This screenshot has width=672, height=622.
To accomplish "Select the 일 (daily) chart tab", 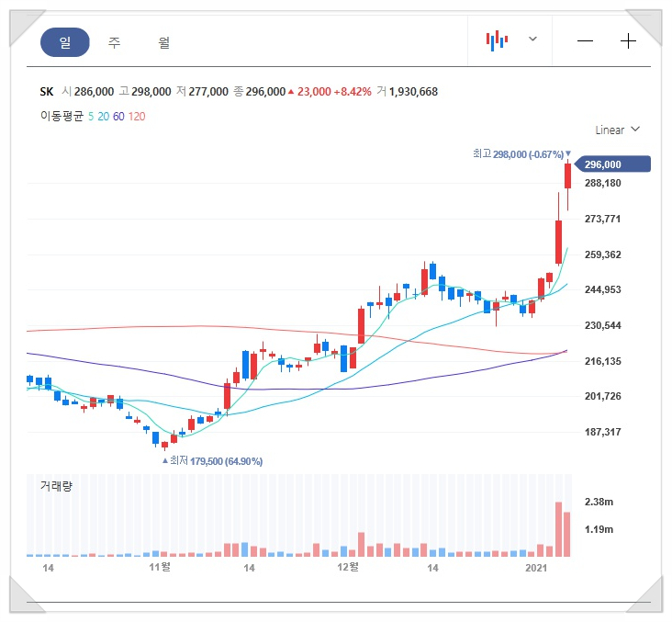I will click(x=64, y=42).
